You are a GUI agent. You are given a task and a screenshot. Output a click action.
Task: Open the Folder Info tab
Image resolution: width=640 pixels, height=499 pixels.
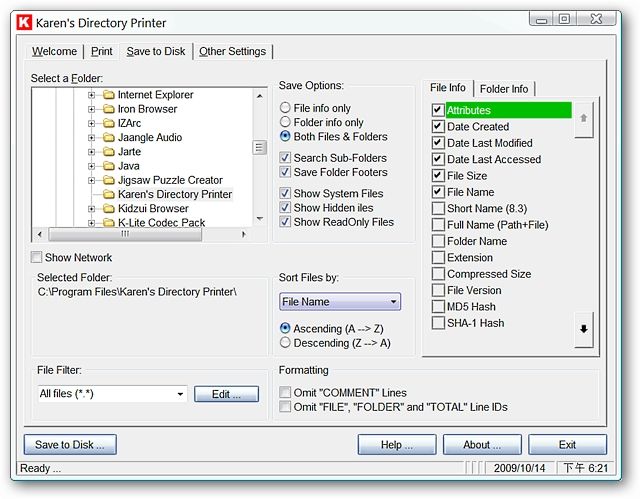tap(504, 89)
